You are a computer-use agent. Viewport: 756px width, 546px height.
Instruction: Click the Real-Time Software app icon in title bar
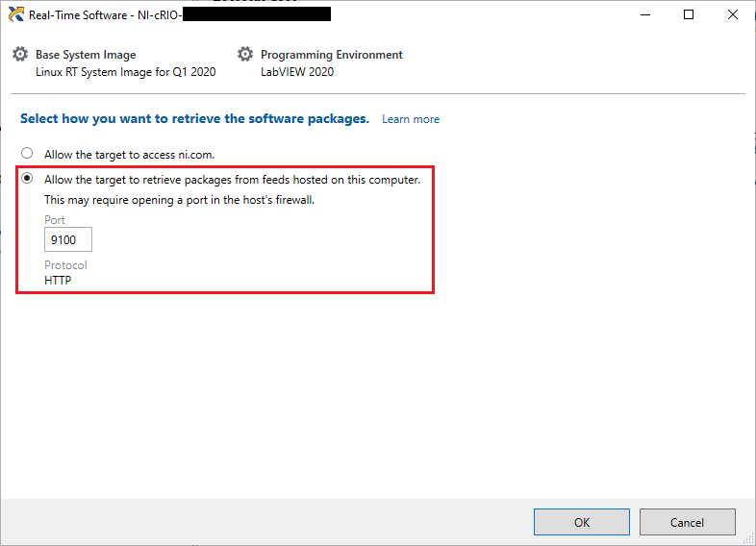pyautogui.click(x=16, y=14)
